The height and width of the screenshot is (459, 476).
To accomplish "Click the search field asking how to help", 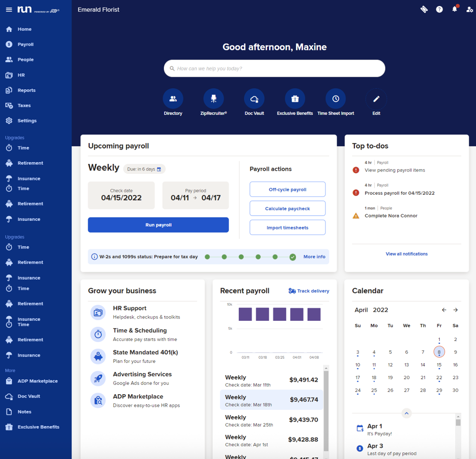I will click(x=274, y=68).
